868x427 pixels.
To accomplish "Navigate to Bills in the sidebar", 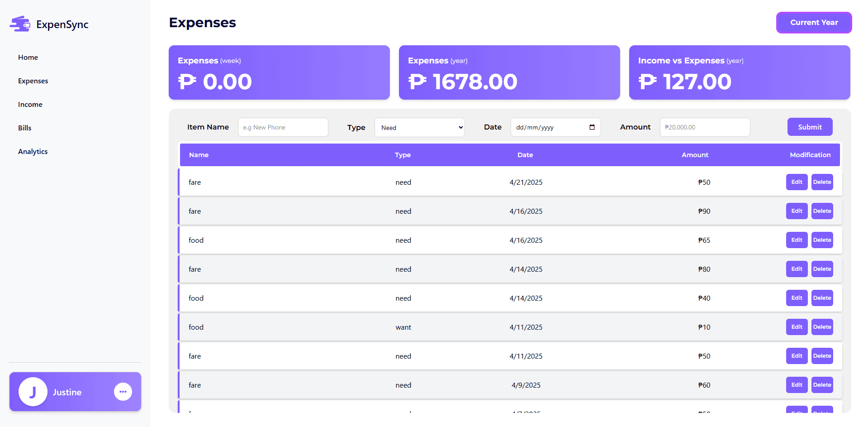I will [25, 128].
